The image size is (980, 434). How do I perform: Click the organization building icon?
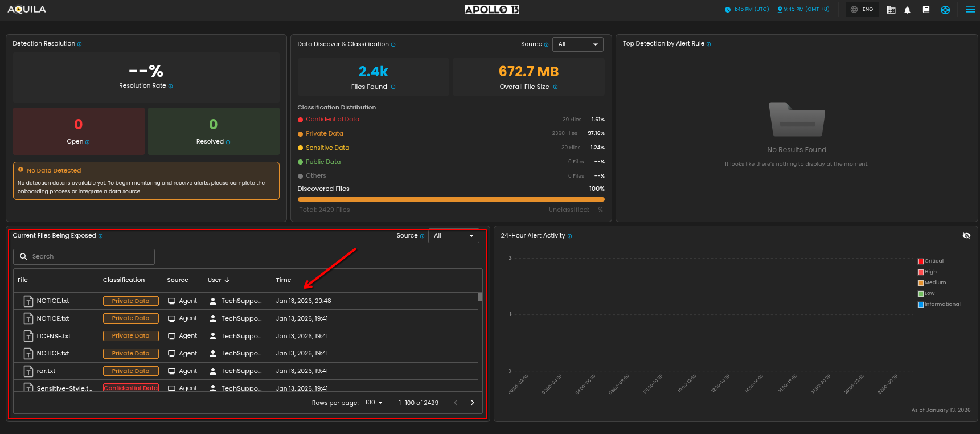coord(891,10)
